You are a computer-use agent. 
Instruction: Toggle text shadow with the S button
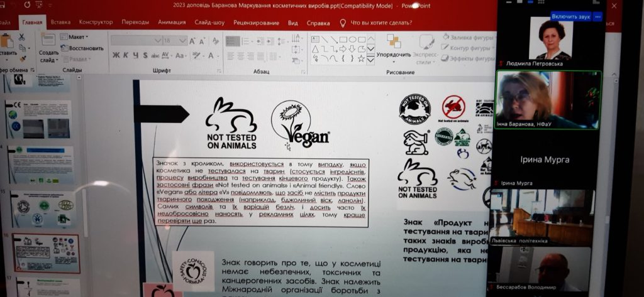(x=145, y=55)
